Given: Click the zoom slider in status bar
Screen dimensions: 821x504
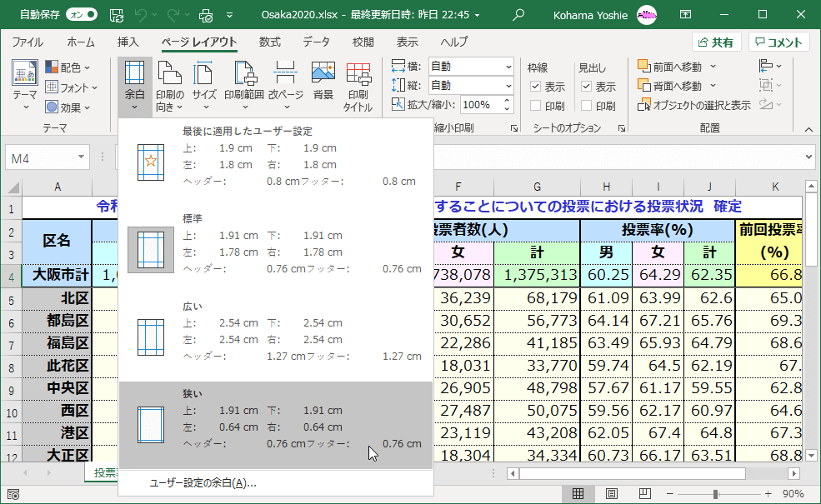Looking at the screenshot, I should [x=717, y=494].
